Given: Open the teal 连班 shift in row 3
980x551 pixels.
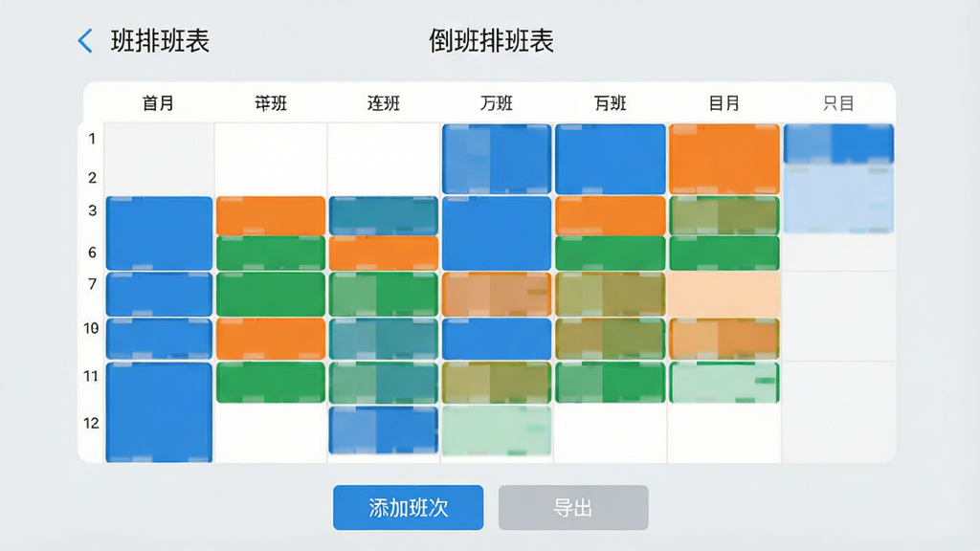Looking at the screenshot, I should coord(383,215).
